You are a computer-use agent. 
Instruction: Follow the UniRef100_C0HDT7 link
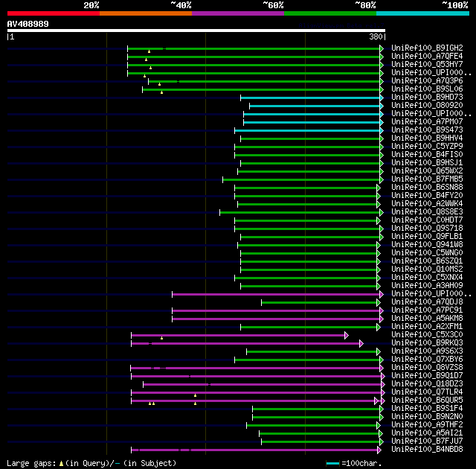pyautogui.click(x=427, y=220)
